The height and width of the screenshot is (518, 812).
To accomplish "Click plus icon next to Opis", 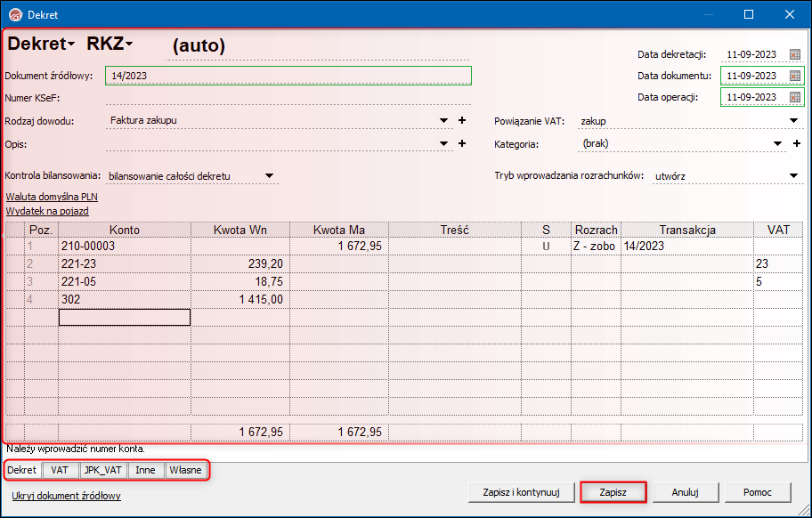I will tap(462, 143).
